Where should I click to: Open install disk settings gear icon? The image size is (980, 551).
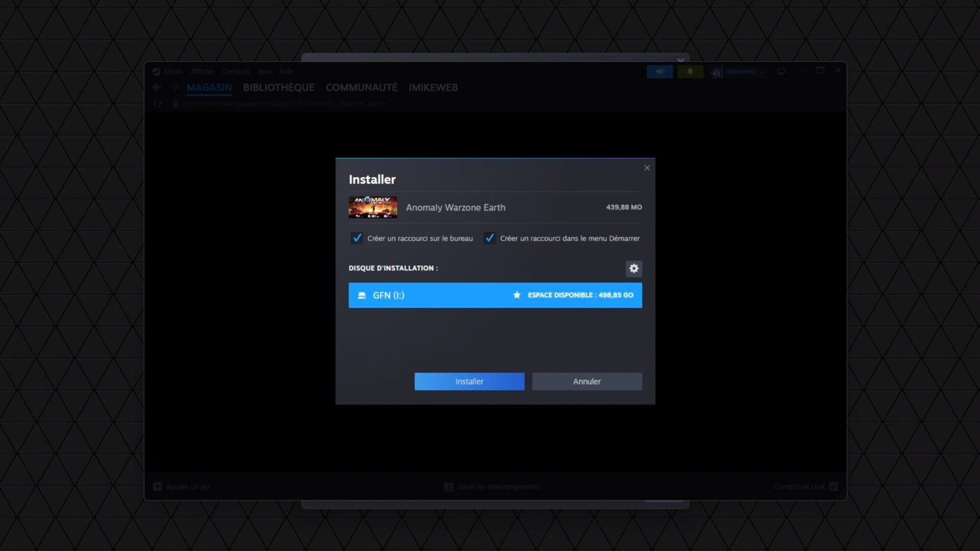(x=633, y=268)
